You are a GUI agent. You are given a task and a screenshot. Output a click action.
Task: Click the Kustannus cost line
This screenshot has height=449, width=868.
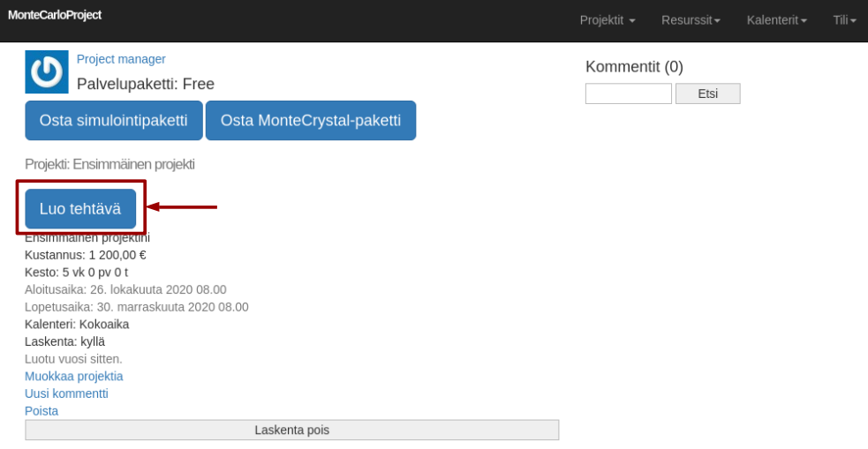(86, 255)
